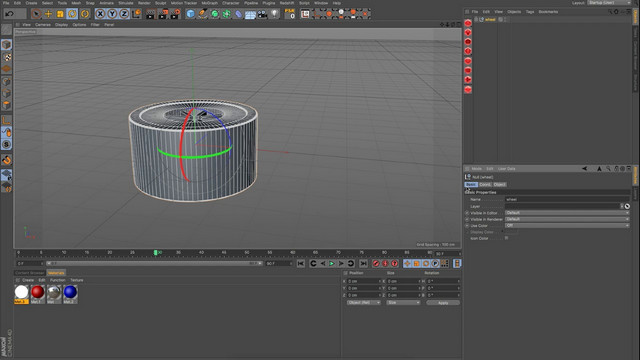Select red material swatch

(x=38, y=294)
